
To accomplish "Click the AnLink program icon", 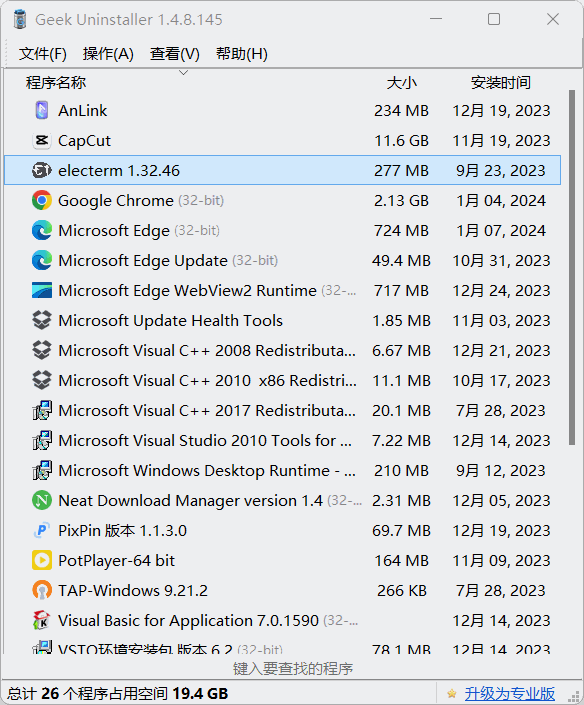I will point(42,111).
